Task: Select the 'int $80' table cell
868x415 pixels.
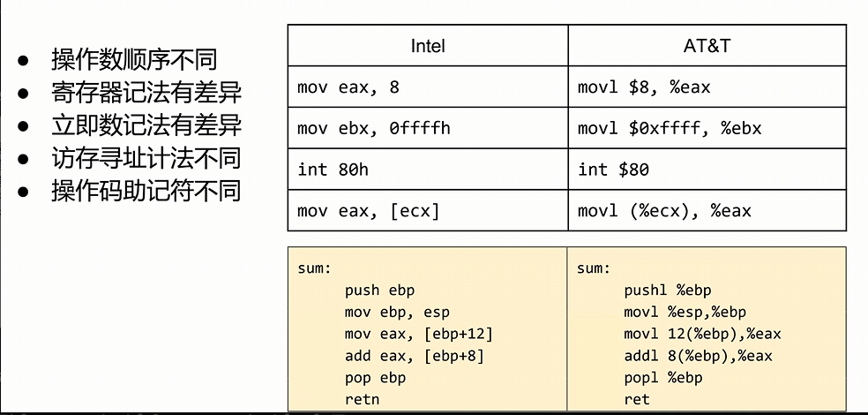Action: coord(707,169)
